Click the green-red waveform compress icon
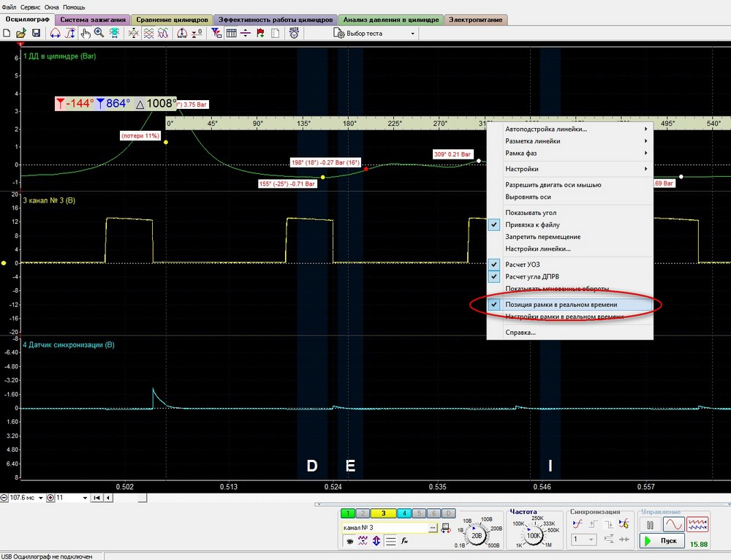 coord(133,33)
